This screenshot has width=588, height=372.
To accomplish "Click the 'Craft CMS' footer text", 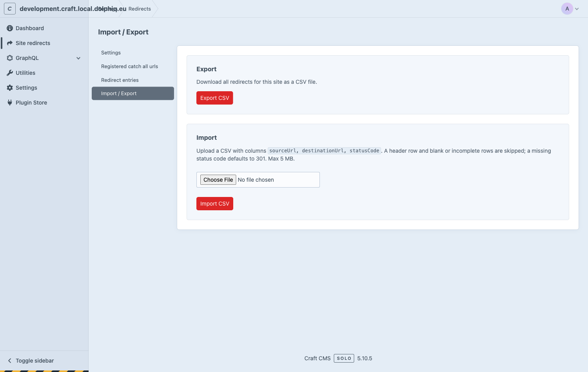I will pyautogui.click(x=318, y=358).
